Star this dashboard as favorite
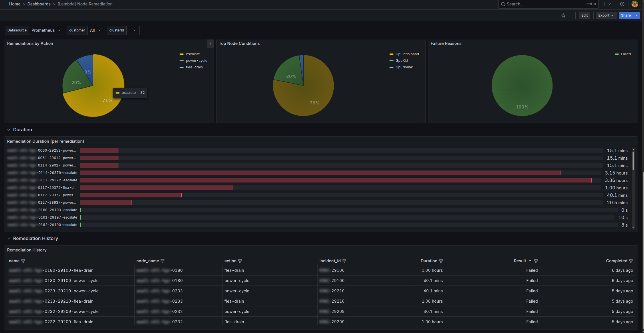This screenshot has height=333, width=644. pyautogui.click(x=563, y=15)
